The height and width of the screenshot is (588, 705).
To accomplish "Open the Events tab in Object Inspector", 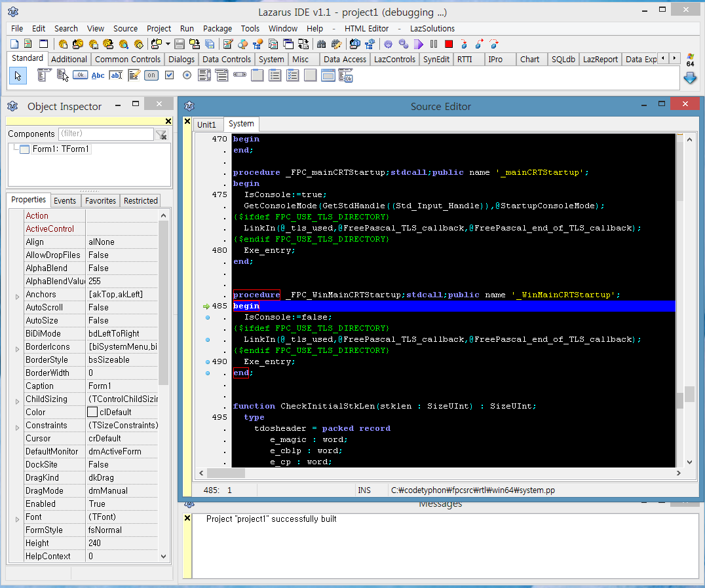I will (65, 200).
